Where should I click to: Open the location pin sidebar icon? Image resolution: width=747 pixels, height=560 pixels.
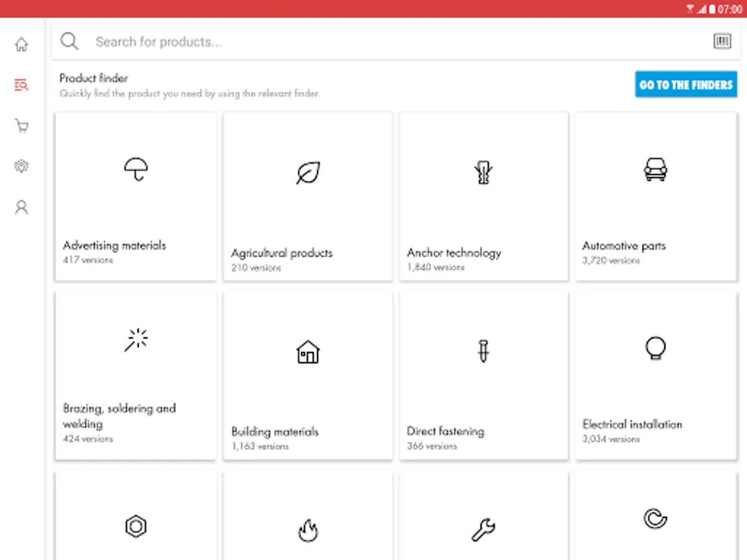22,166
